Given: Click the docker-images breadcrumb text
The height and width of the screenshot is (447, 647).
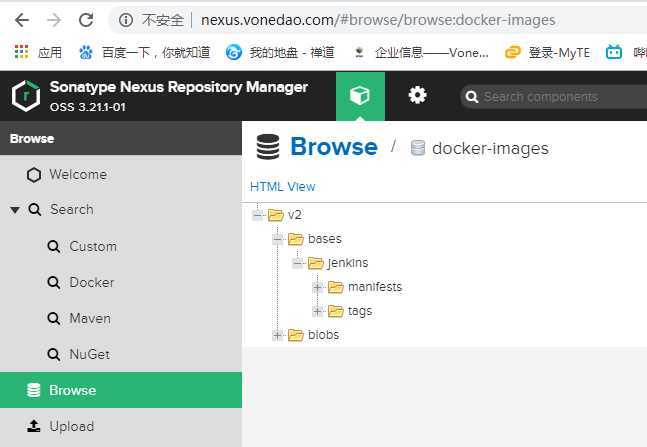Looking at the screenshot, I should point(490,148).
